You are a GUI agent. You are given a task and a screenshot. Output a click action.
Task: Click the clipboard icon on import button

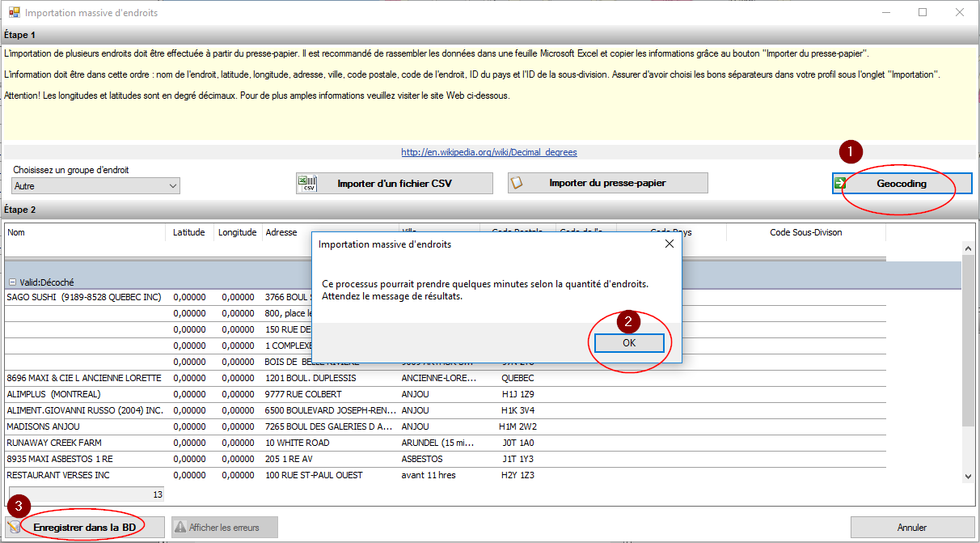[x=517, y=183]
